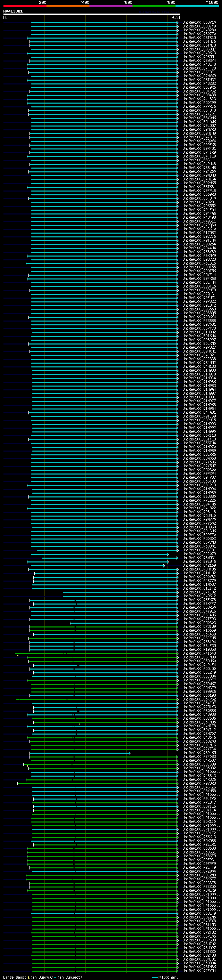Click the UniRef100_O22079 hit label
This screenshot has width=222, height=980.
[x=199, y=554]
